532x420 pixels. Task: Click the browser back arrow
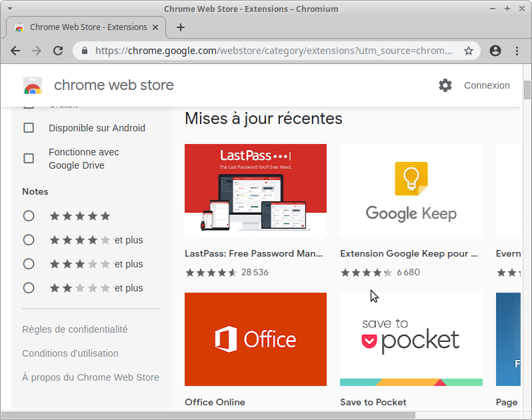[x=15, y=51]
